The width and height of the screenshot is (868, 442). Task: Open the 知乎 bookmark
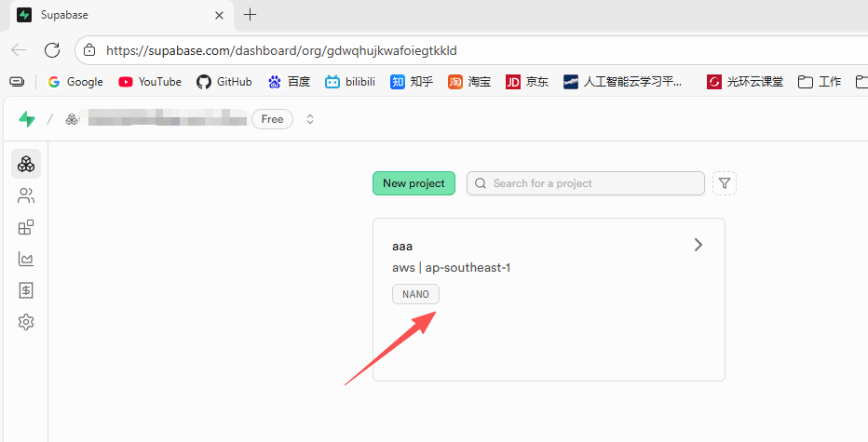pos(412,82)
